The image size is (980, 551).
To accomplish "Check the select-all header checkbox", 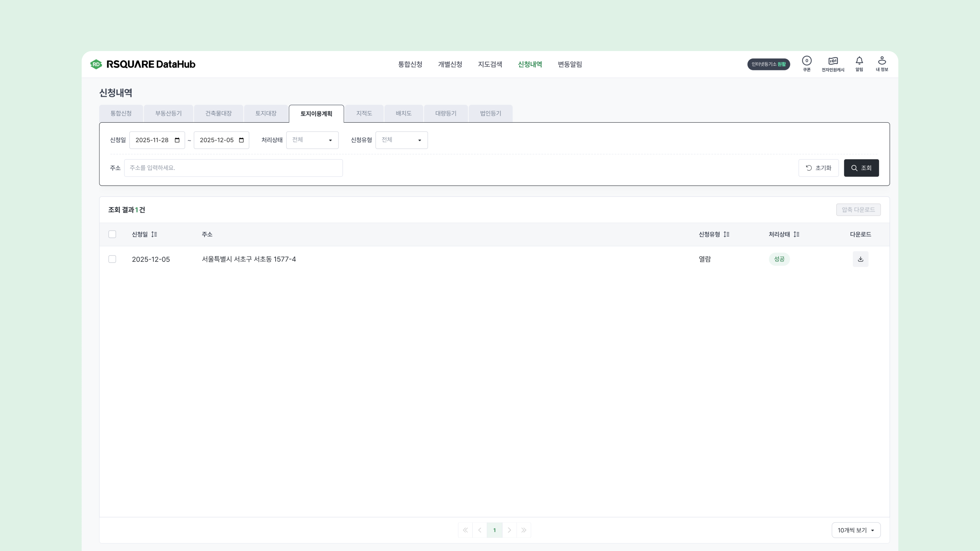I will [x=112, y=234].
